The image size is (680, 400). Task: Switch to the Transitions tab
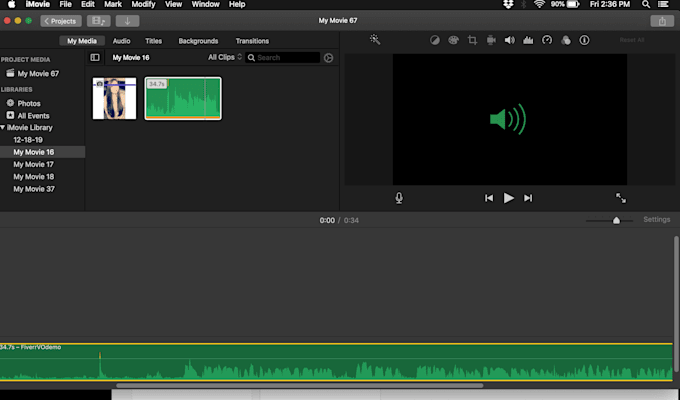pos(252,41)
